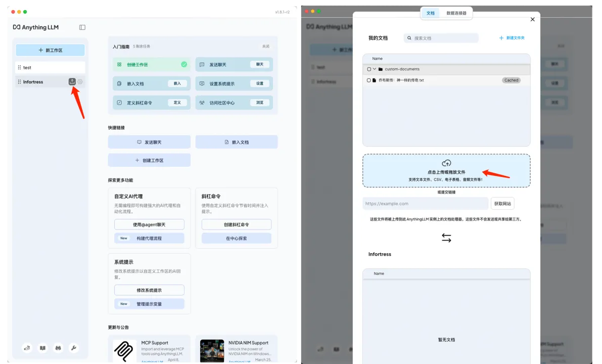Click the grid icon of 创建工作区 task
The width and height of the screenshot is (602, 364).
click(x=119, y=65)
